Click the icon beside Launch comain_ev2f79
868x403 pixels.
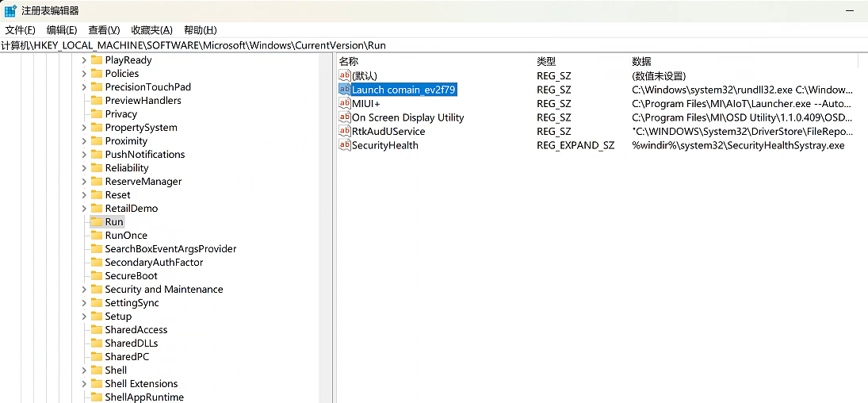pos(344,90)
